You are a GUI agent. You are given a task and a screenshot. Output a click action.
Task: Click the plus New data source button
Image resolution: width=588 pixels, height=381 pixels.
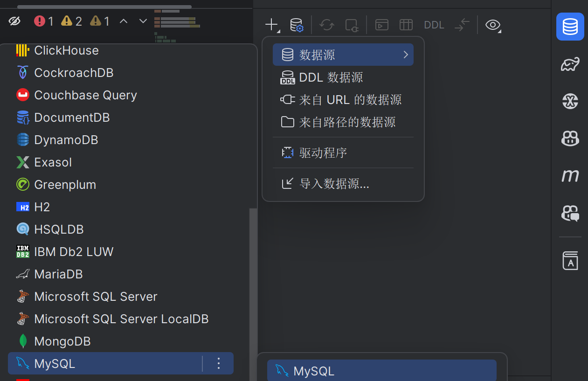271,25
